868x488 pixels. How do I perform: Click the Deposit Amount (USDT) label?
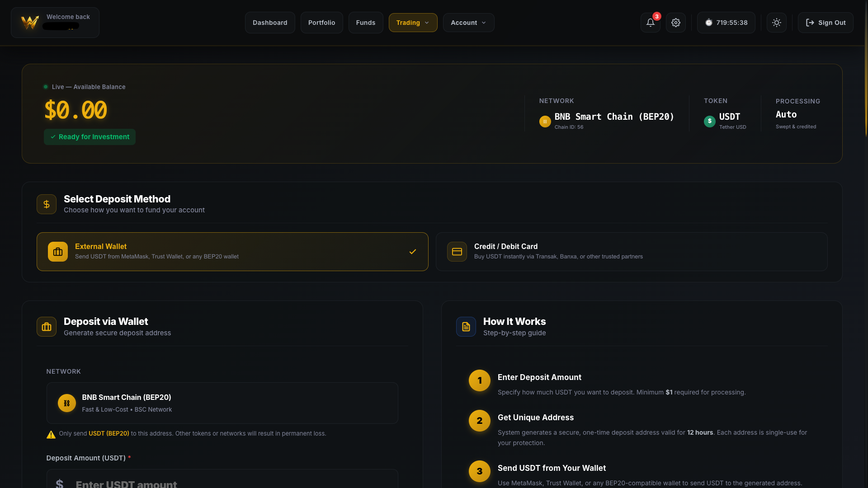(86, 458)
